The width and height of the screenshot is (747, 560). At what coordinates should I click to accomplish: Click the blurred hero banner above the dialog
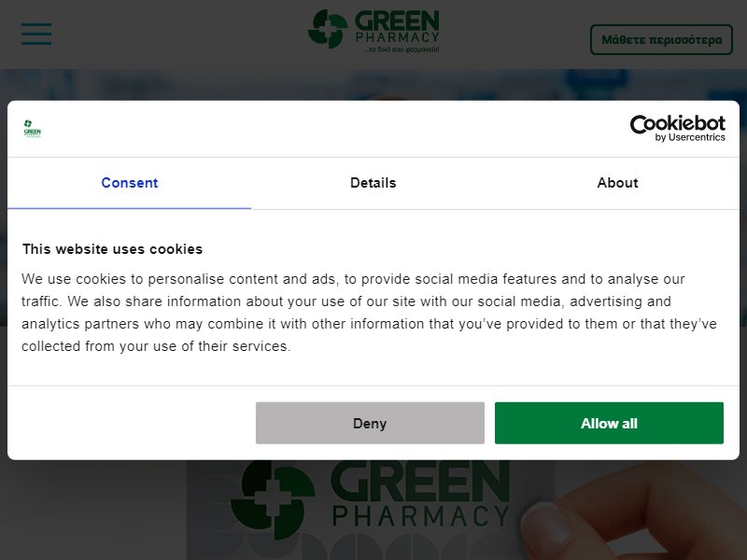373,85
